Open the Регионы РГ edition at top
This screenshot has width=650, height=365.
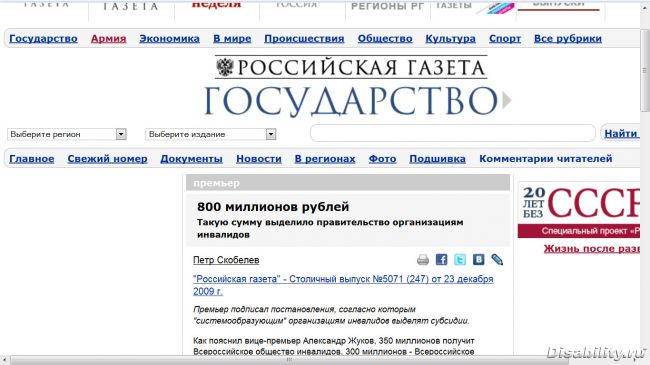pyautogui.click(x=387, y=6)
